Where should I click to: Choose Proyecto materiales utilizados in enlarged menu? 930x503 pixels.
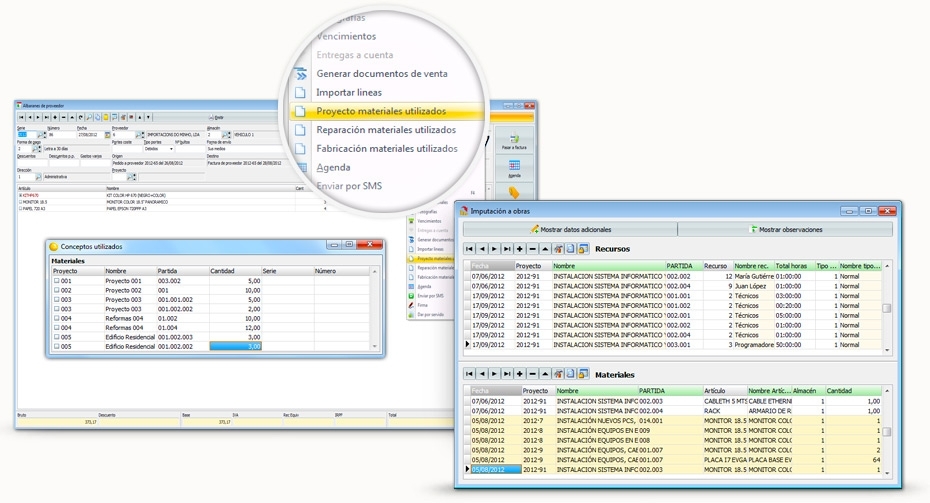(x=381, y=111)
